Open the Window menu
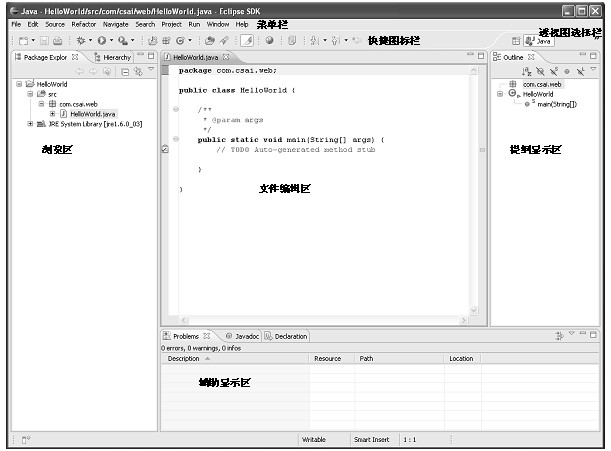The image size is (611, 451). 218,24
